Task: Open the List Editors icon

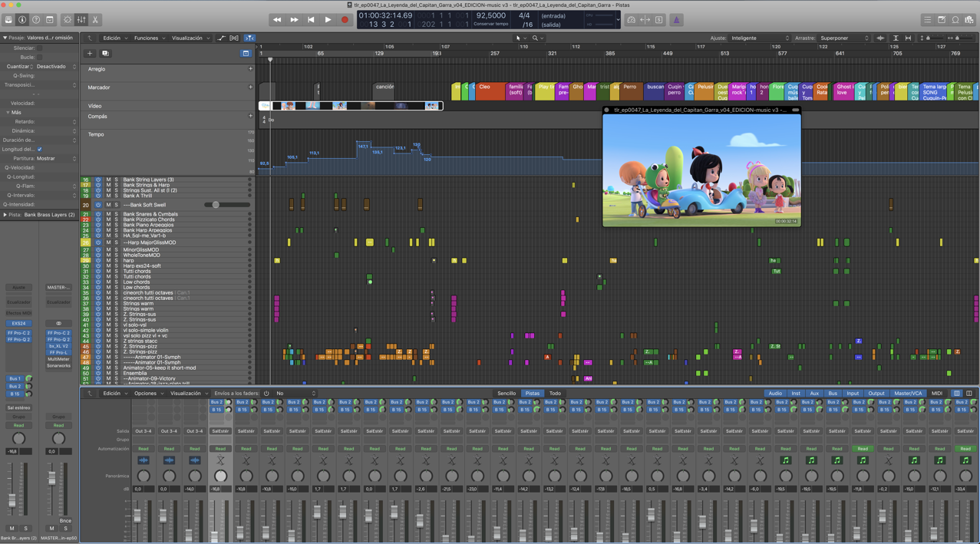Action: 928,20
